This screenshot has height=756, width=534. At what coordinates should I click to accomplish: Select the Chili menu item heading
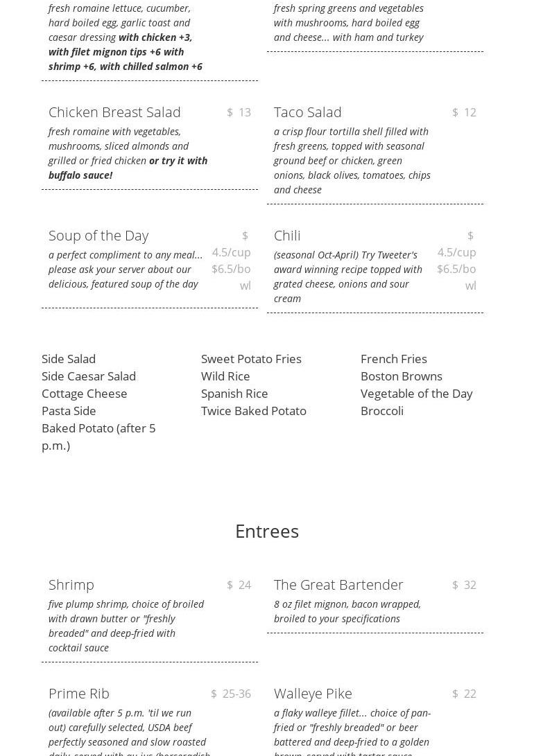[x=287, y=236]
